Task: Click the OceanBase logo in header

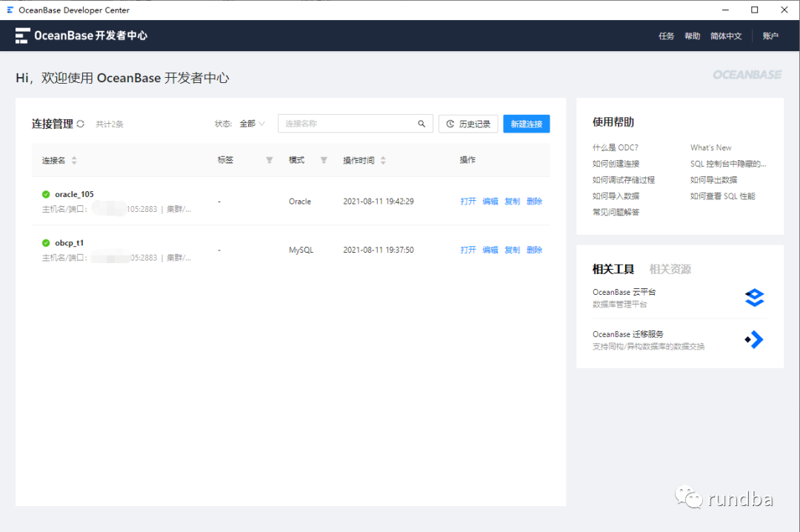Action: [x=81, y=36]
